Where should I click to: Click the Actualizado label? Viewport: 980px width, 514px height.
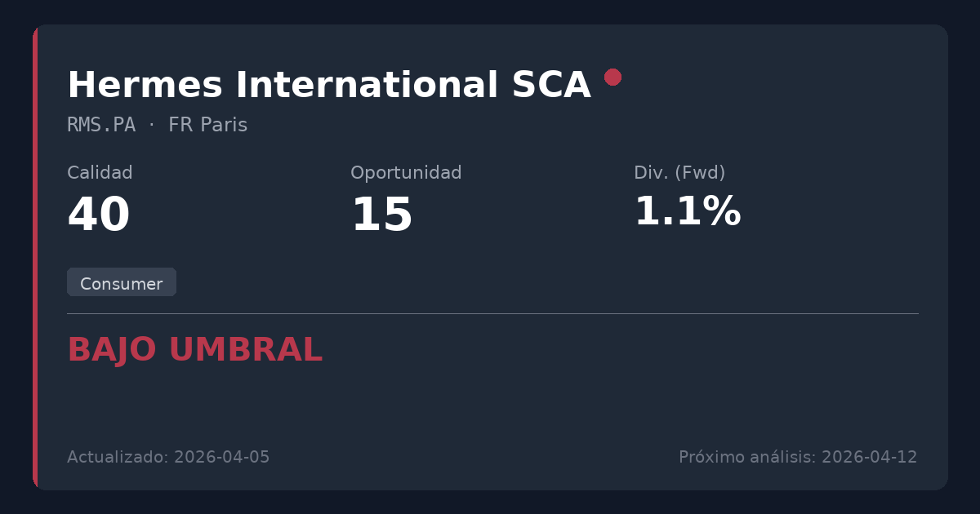pos(118,457)
